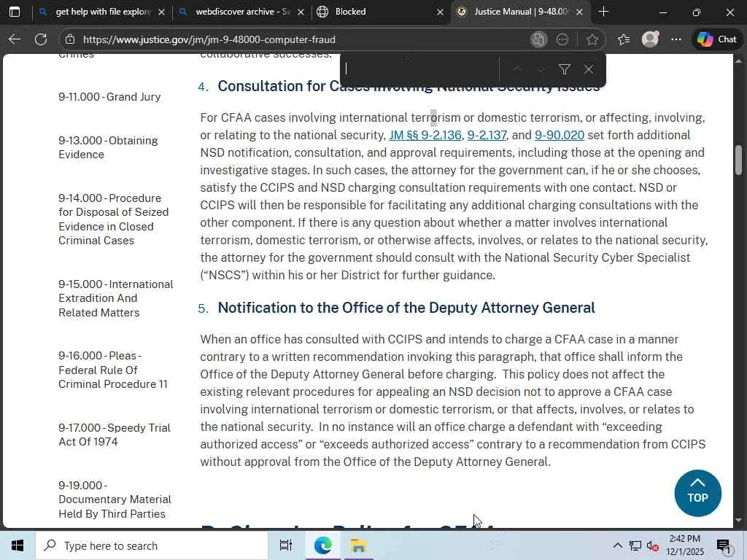The height and width of the screenshot is (560, 747).
Task: Jump to top with TOP button
Action: (x=697, y=493)
